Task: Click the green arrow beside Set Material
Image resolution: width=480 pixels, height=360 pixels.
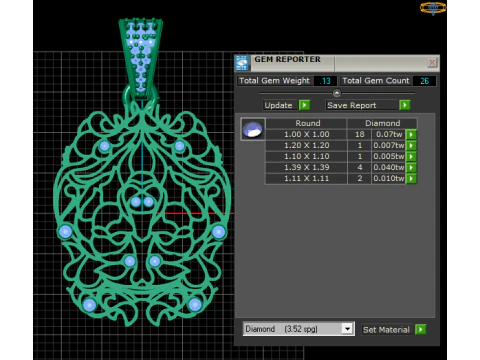Action: 421,330
